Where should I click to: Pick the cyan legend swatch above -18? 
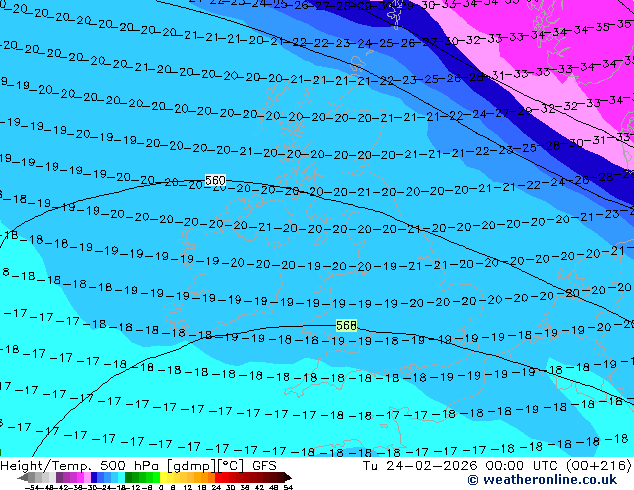coord(121,477)
